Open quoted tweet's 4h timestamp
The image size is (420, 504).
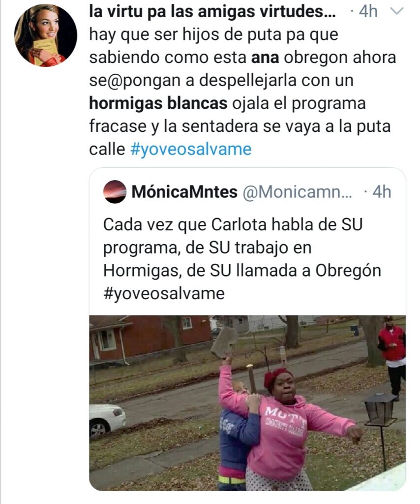(382, 192)
